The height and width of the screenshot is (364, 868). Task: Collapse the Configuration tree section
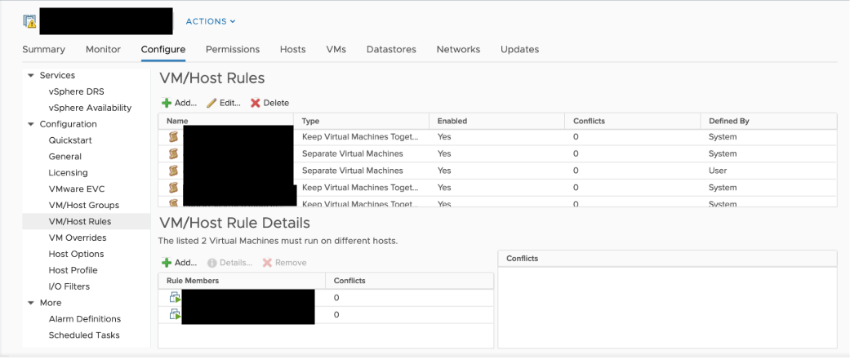pos(31,124)
